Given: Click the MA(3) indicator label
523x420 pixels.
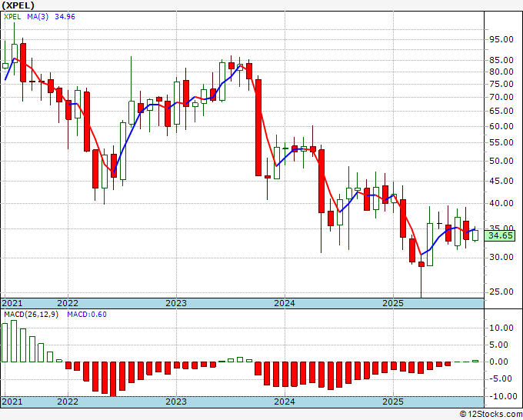Looking at the screenshot, I should (38, 17).
